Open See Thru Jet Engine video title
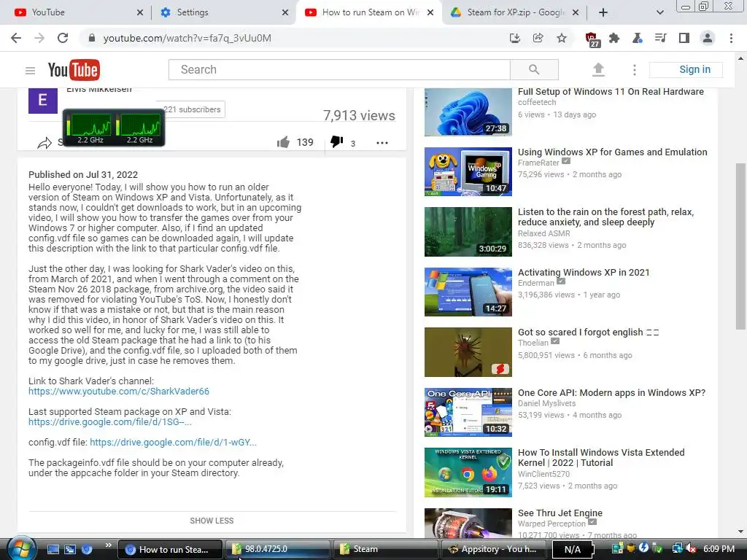Viewport: 747px width, 560px height. (x=560, y=513)
